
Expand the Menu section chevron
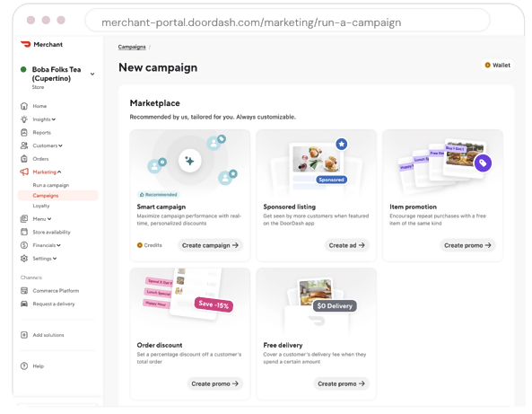pos(49,219)
